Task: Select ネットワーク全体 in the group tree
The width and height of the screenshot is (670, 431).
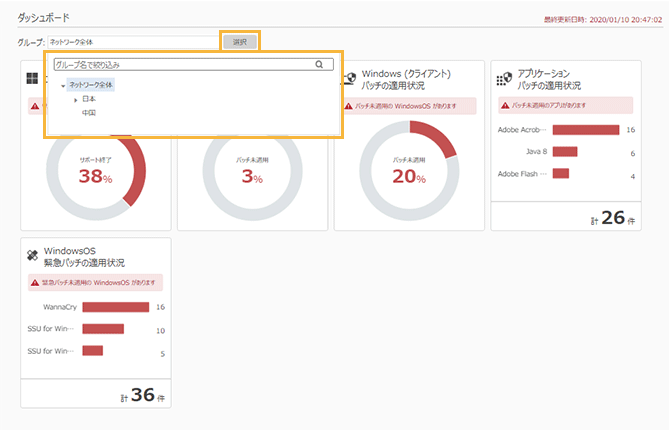Action: pyautogui.click(x=91, y=85)
